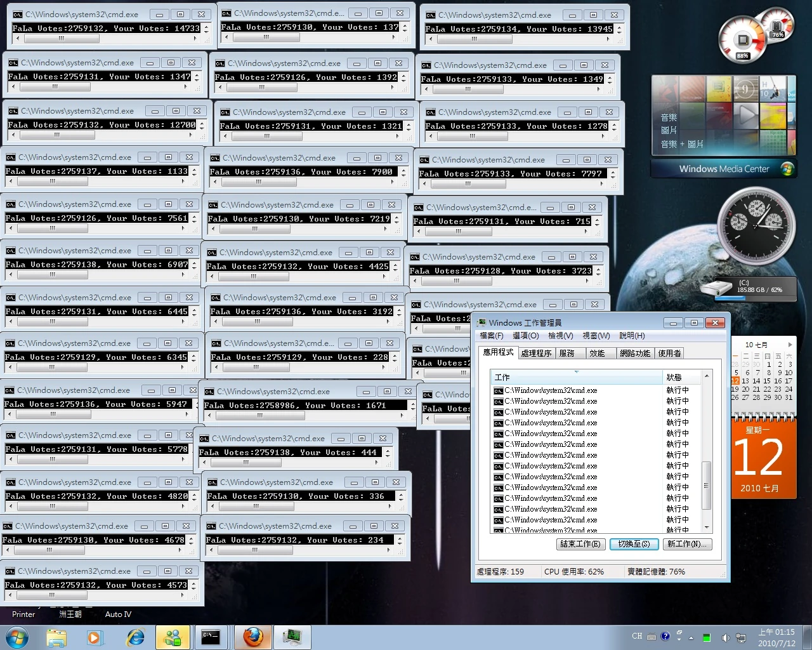Click the Printer desktop icon label
This screenshot has height=650, width=812.
point(23,614)
